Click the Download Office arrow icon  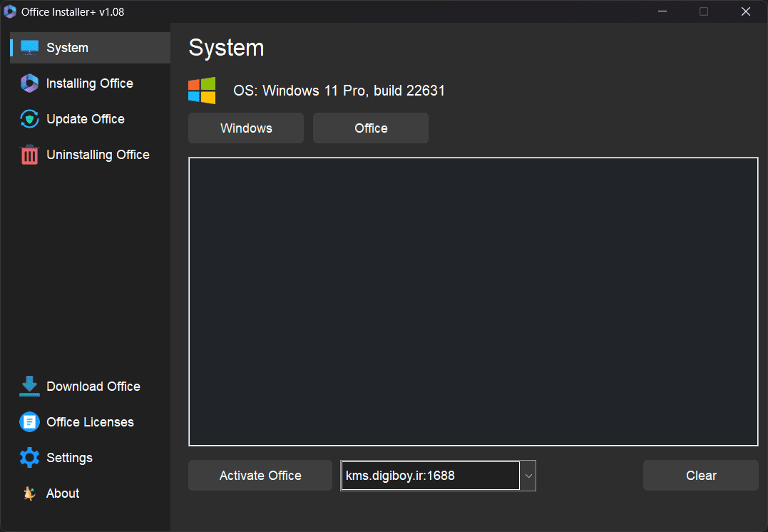(x=29, y=386)
